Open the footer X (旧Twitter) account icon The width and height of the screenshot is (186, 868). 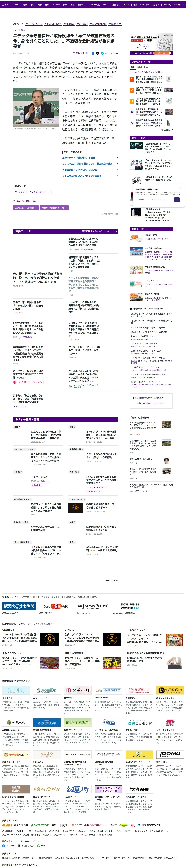tap(19, 846)
